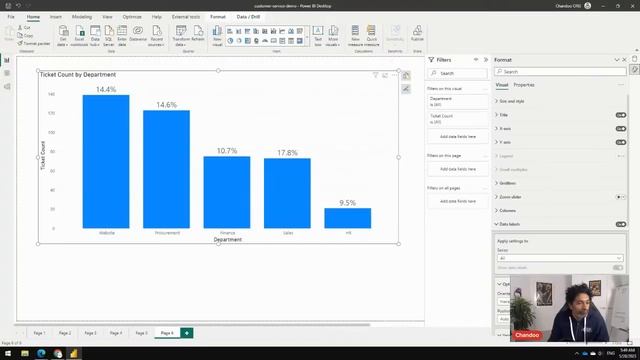
Task: Toggle the Y-axis switch
Action: pos(621,142)
